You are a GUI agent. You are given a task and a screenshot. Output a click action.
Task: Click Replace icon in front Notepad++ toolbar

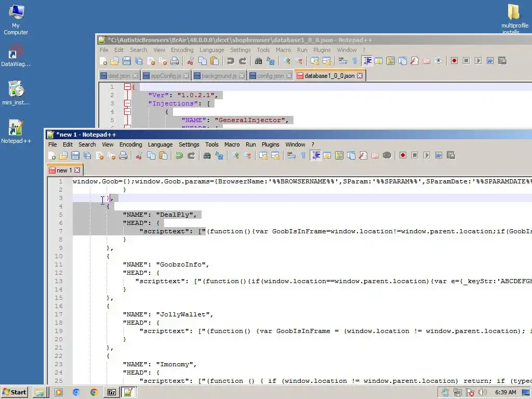219,156
